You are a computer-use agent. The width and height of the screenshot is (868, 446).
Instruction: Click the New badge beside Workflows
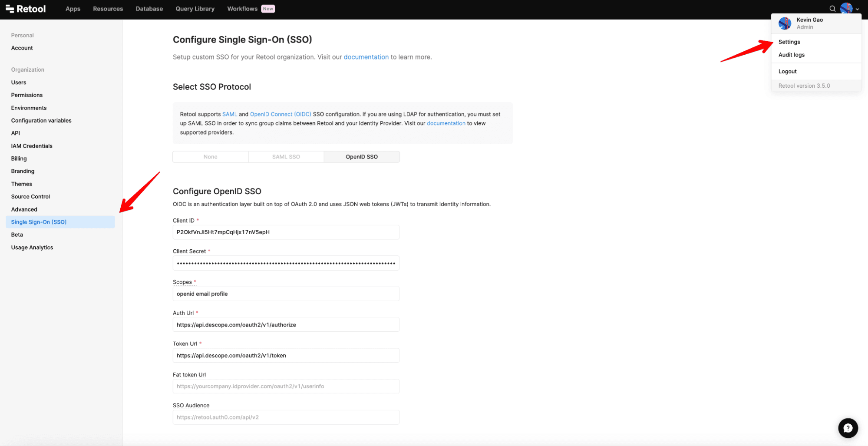[x=268, y=8]
